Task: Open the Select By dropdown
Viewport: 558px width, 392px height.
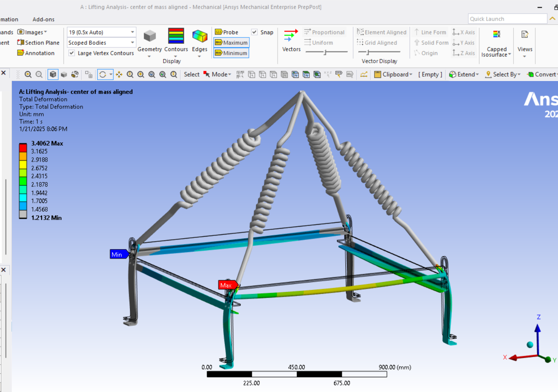Action: click(x=503, y=74)
